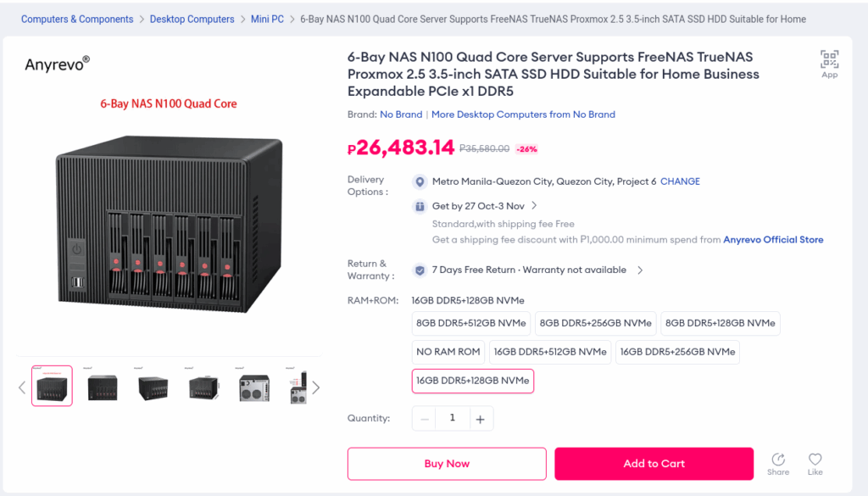Decrease quantity with the minus button
Screen dimensions: 868x496
coord(425,418)
